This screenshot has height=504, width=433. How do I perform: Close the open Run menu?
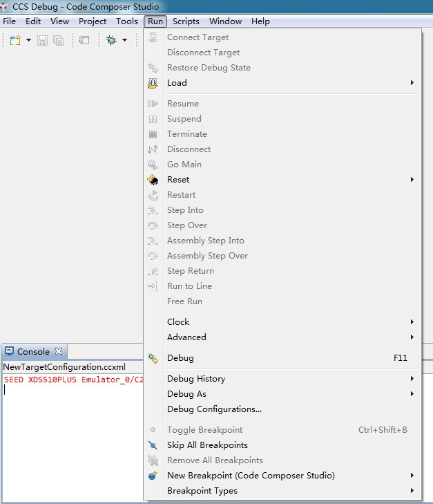[155, 21]
